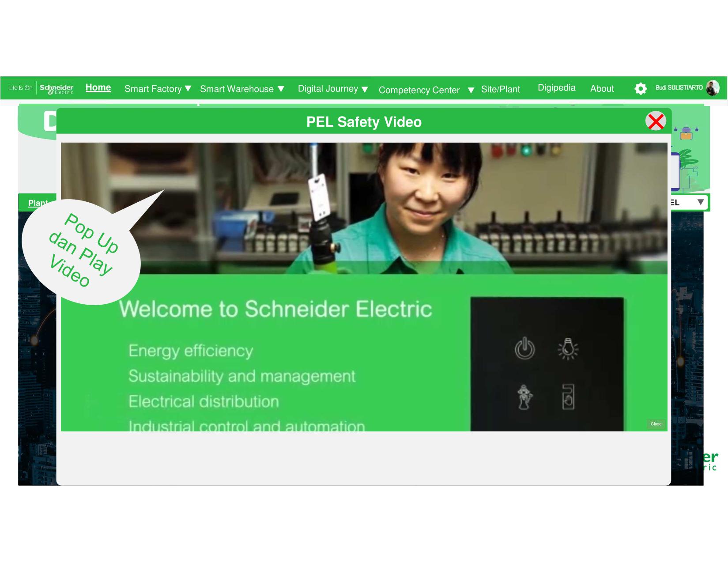
Task: Open the settings gear icon
Action: point(640,89)
